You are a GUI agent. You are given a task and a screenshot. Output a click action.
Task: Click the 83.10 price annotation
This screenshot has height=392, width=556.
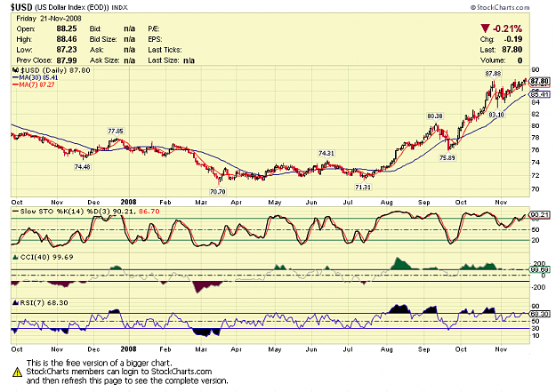(x=496, y=115)
